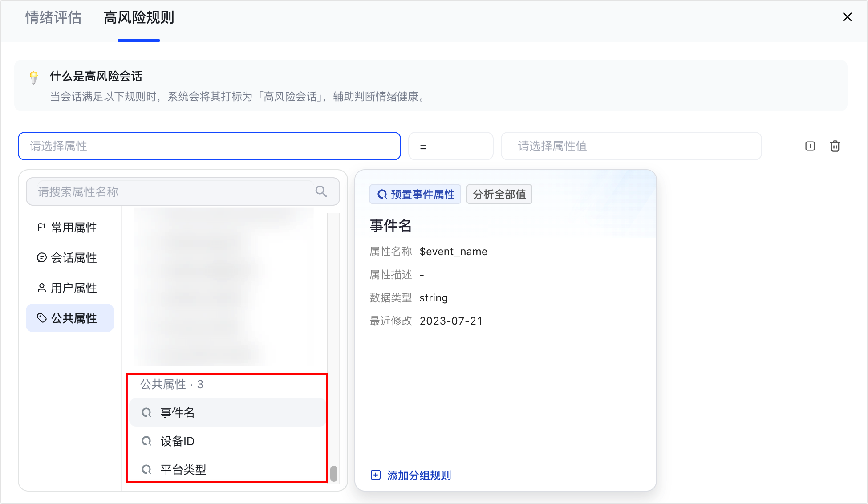Select 公共属性 category

point(70,318)
